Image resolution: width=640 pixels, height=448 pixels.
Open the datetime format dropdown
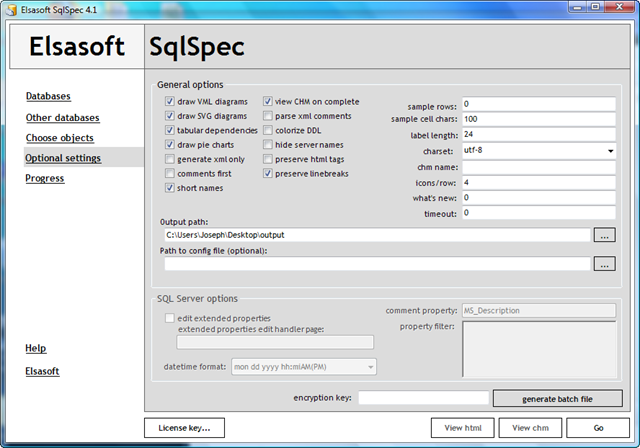coord(370,367)
